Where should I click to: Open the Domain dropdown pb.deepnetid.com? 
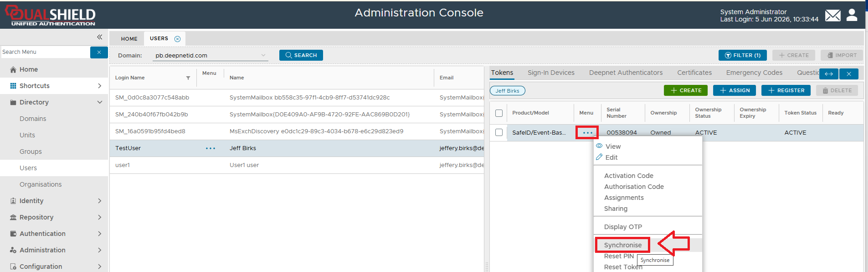210,55
